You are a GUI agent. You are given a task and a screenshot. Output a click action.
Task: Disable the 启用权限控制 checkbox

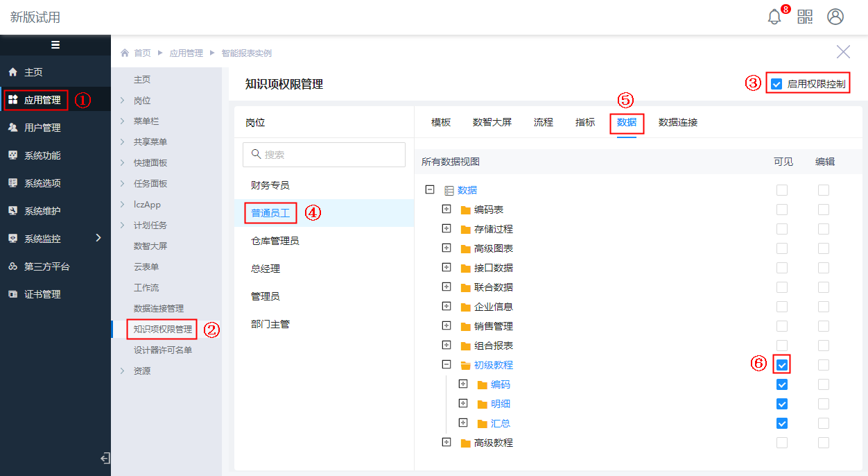click(x=776, y=84)
